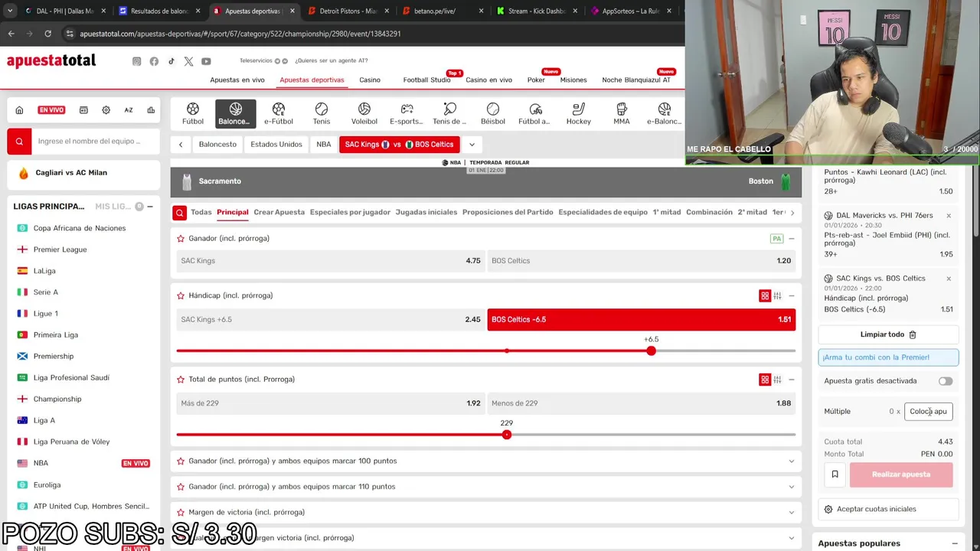The width and height of the screenshot is (980, 551).
Task: Remove SAC Kings vs BOS Celtics selection
Action: click(949, 279)
